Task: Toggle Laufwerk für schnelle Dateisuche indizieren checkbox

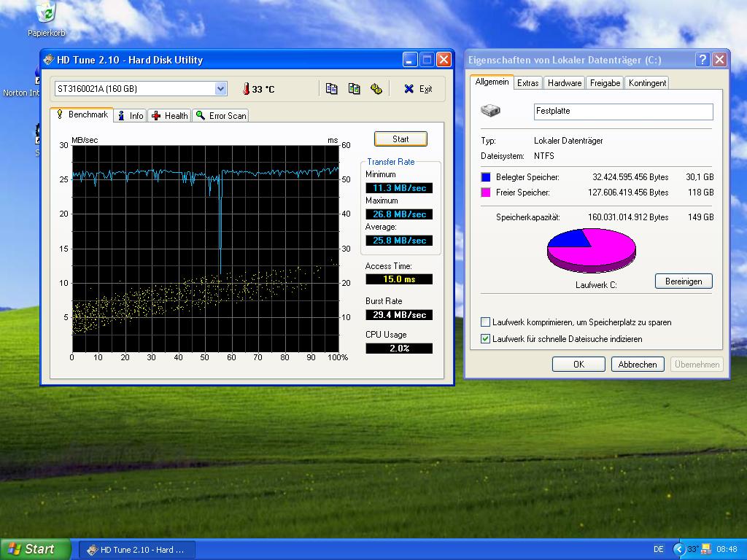Action: [485, 338]
